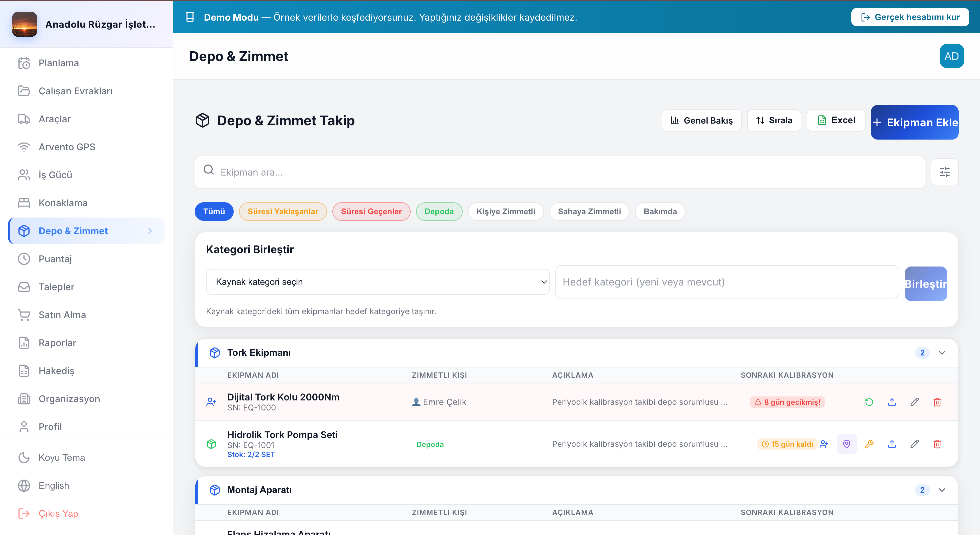Screen dimensions: 980x535
Task: Filter by Süresi Geçenler
Action: tap(371, 212)
